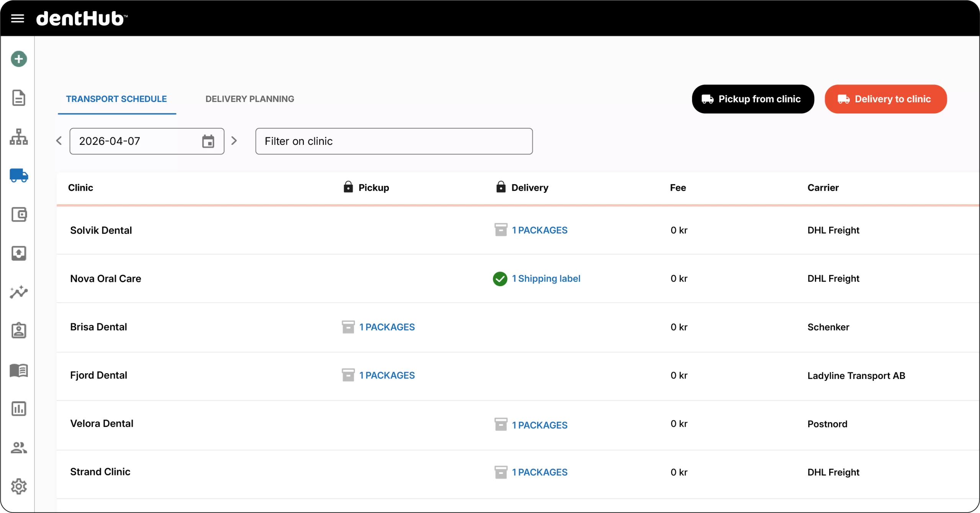Click the Filter on clinic field

pyautogui.click(x=394, y=141)
